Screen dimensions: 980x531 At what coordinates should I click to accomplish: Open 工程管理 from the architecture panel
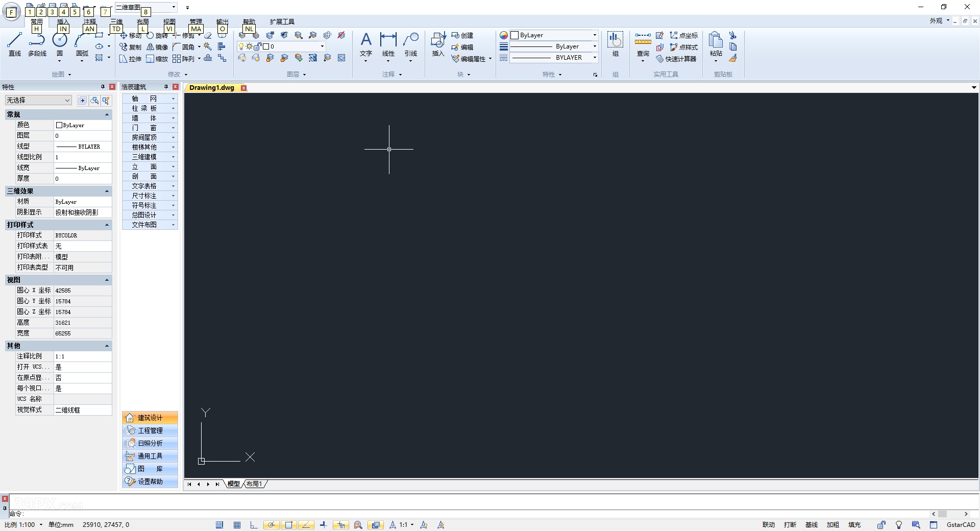150,430
